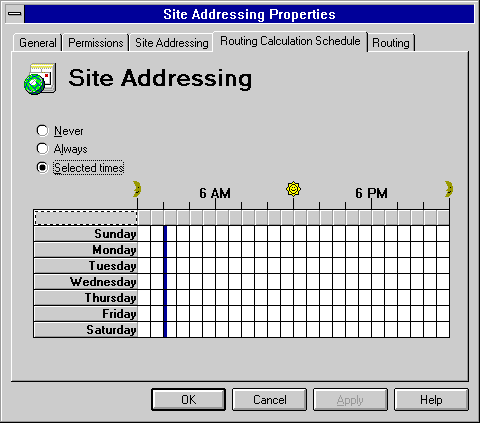The height and width of the screenshot is (423, 480).
Task: Choose the Selected times radio option
Action: pyautogui.click(x=42, y=167)
